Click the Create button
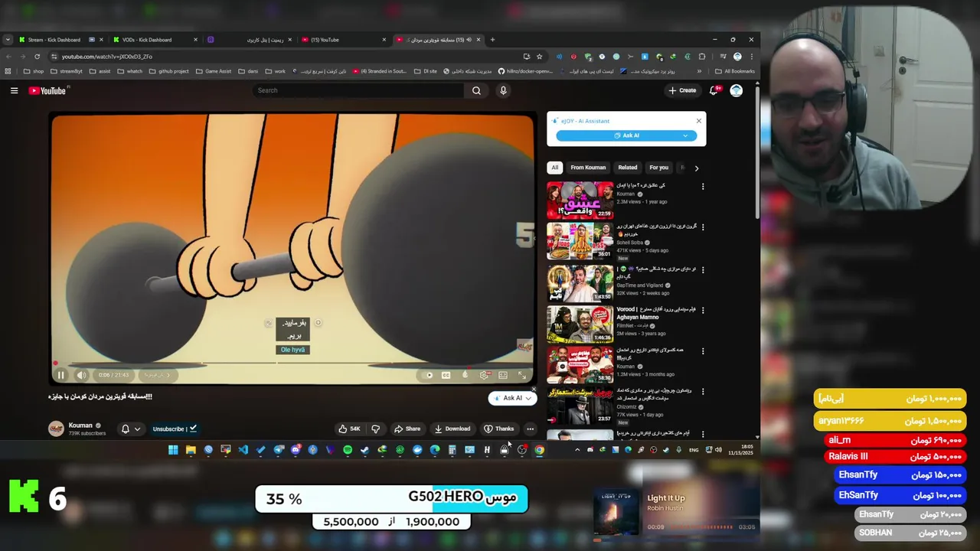The height and width of the screenshot is (551, 980). pos(682,90)
